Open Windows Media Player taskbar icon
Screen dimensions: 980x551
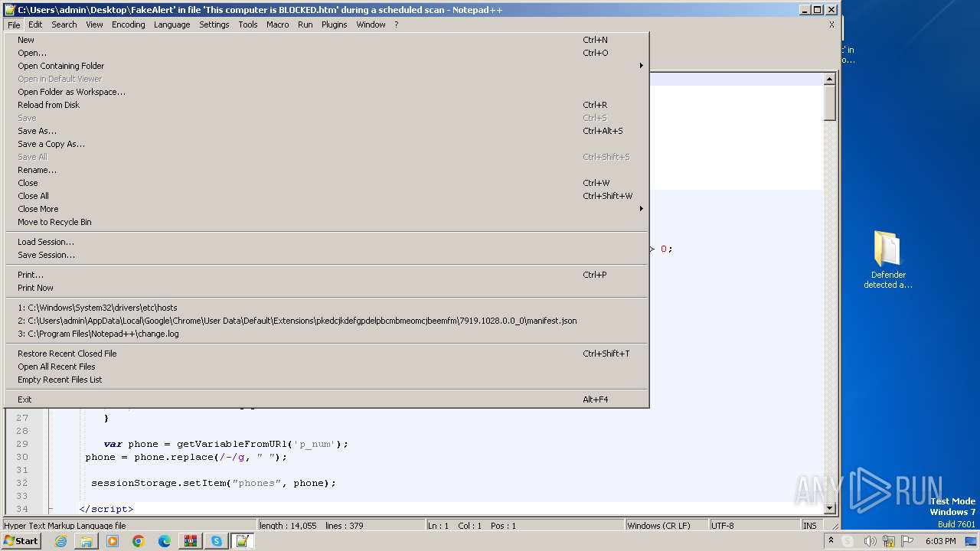113,541
